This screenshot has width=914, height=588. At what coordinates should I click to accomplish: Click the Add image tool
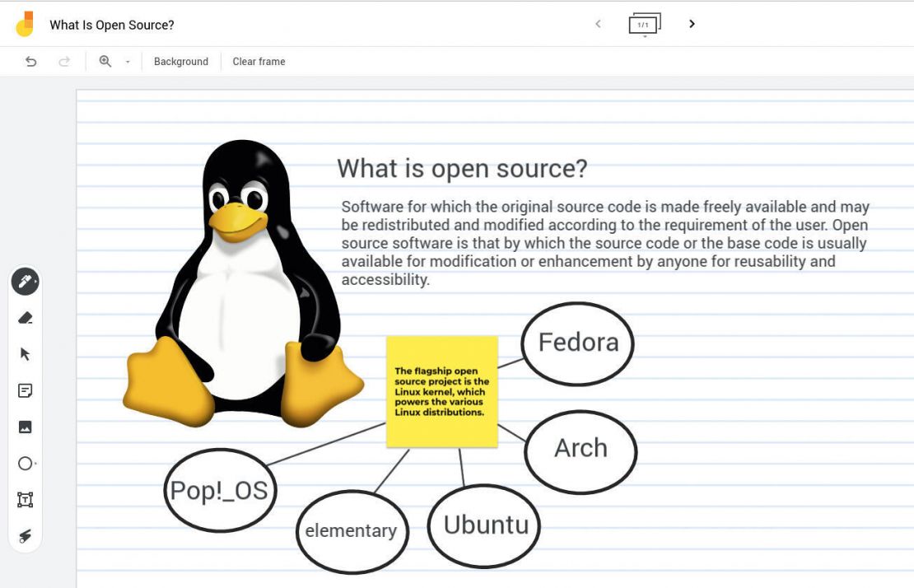point(26,427)
